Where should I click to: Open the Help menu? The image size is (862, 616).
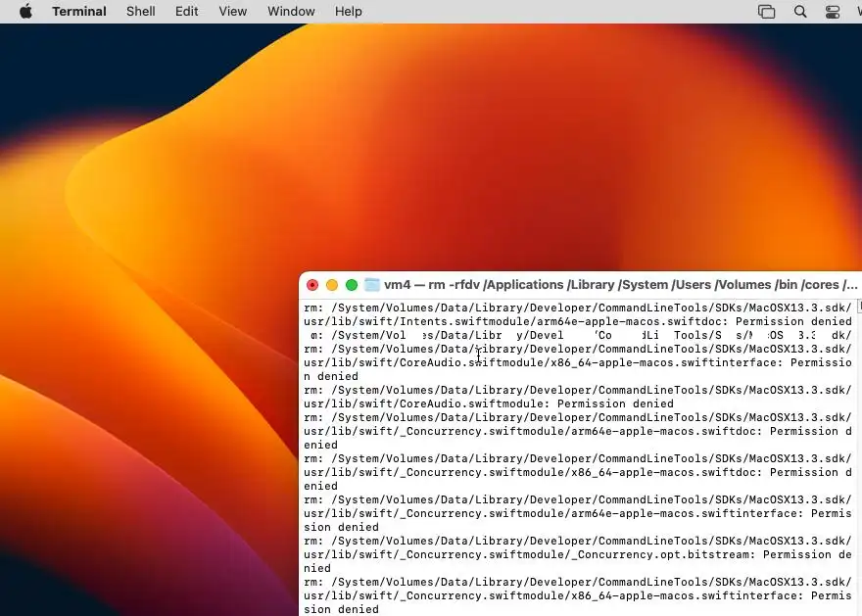[x=348, y=11]
